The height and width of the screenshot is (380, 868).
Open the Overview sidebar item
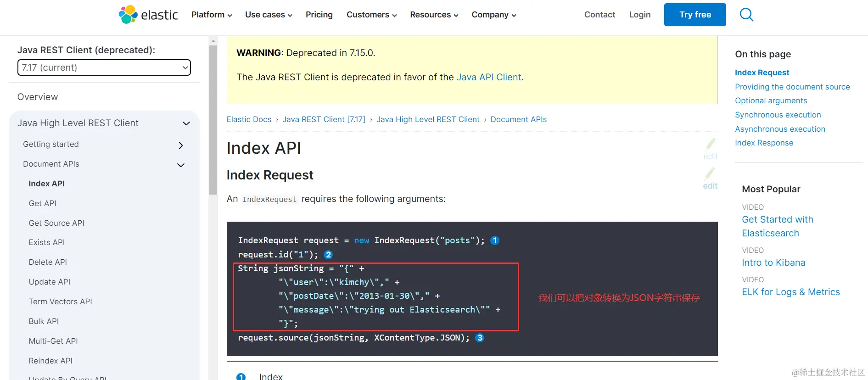(38, 97)
